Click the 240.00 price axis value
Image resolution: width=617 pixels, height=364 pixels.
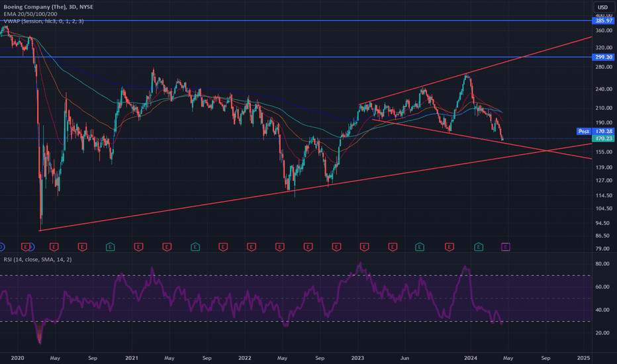[604, 89]
